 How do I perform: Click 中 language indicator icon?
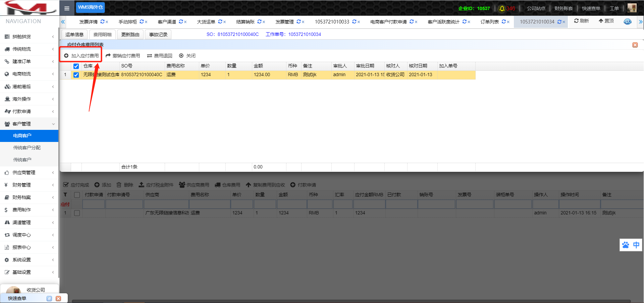636,245
